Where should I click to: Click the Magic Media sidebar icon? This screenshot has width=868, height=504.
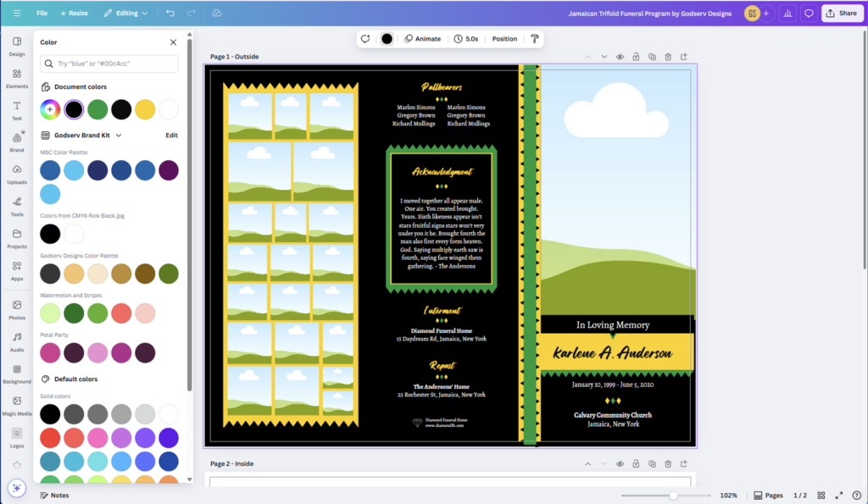pos(17,405)
